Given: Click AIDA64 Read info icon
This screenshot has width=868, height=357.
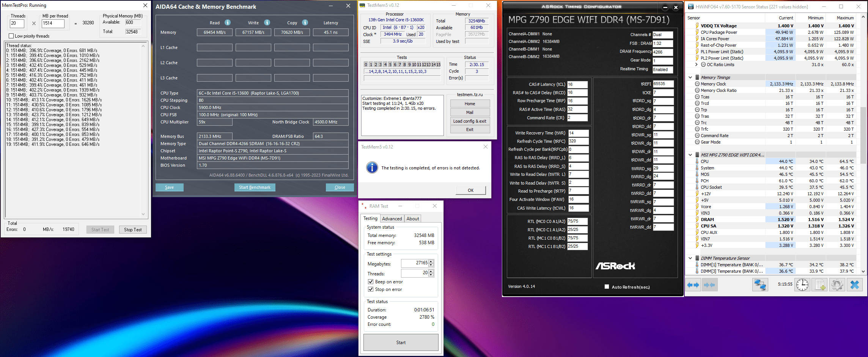Looking at the screenshot, I should click(x=228, y=22).
